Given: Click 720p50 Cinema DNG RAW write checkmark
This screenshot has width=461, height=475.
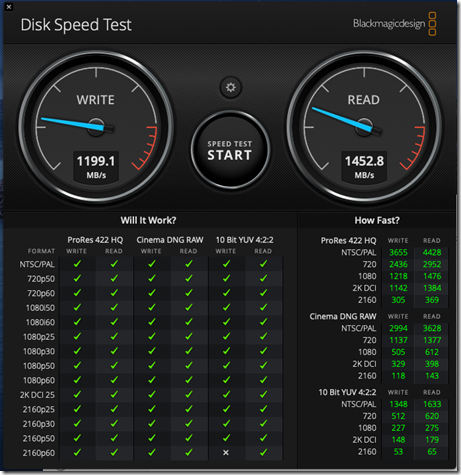Looking at the screenshot, I should coord(152,278).
